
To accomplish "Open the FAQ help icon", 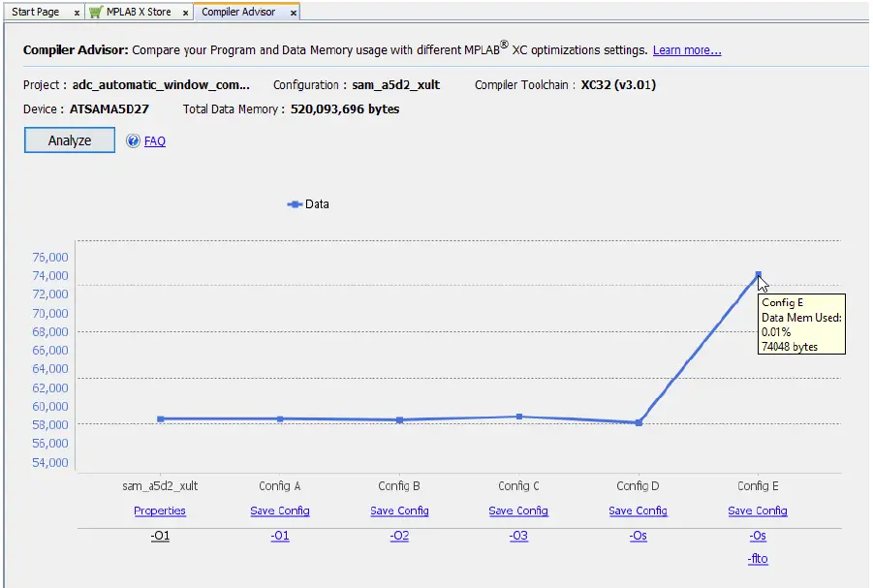I will click(133, 140).
